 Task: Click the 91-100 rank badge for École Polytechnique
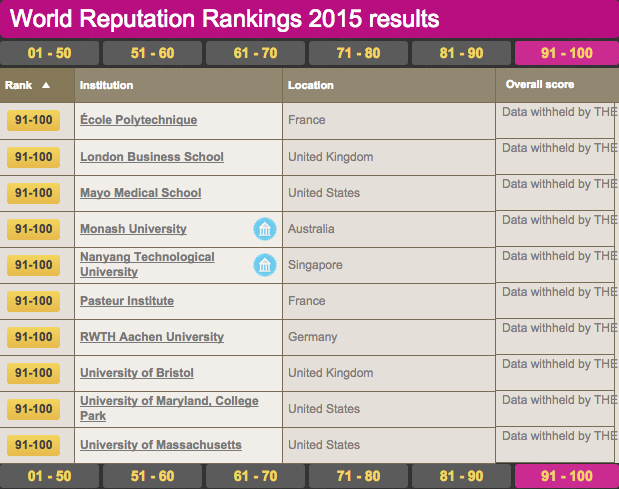pos(34,120)
